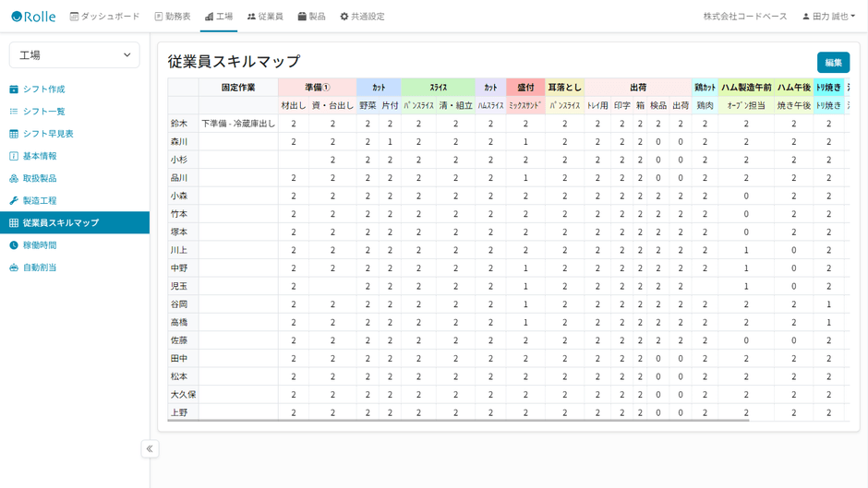Open 稼働時間 clock item
The width and height of the screenshot is (868, 488).
pos(39,245)
